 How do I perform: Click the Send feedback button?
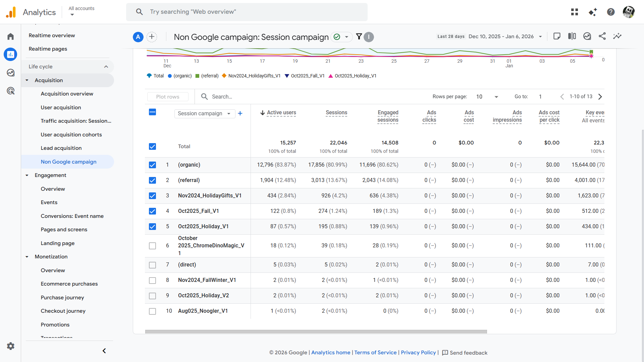click(x=465, y=353)
